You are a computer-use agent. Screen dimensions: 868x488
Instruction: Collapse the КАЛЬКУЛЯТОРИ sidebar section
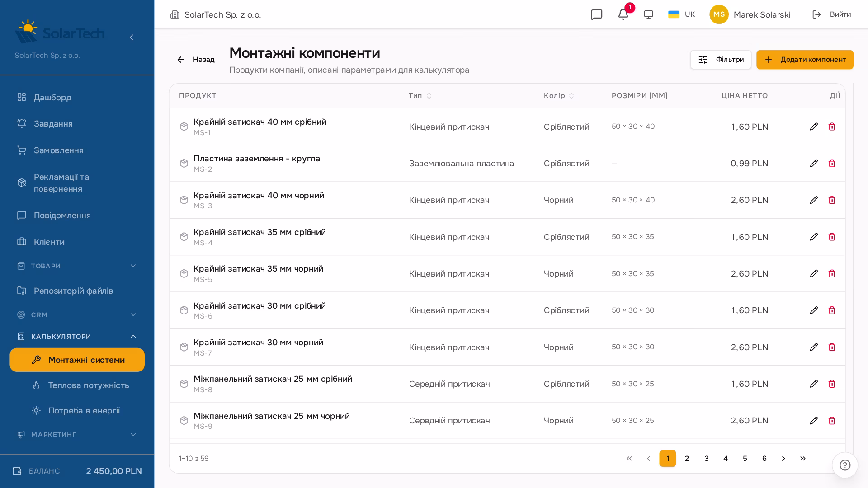77,337
